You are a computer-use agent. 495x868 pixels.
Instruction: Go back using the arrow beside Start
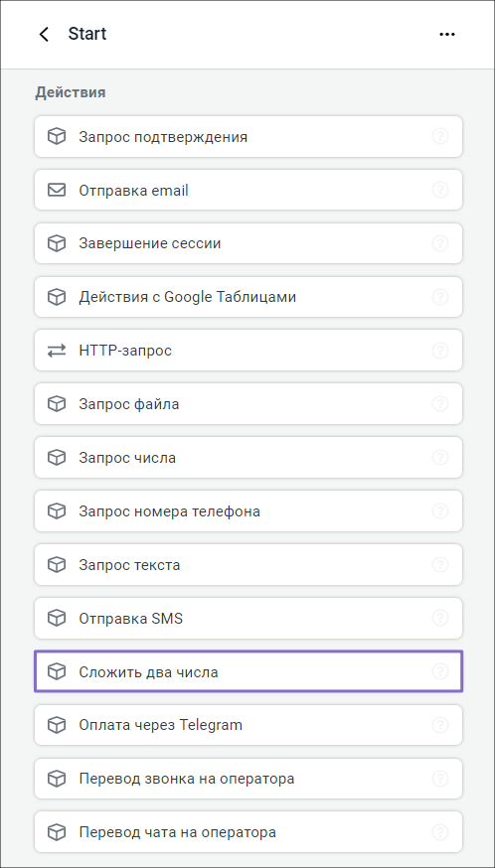pyautogui.click(x=44, y=35)
